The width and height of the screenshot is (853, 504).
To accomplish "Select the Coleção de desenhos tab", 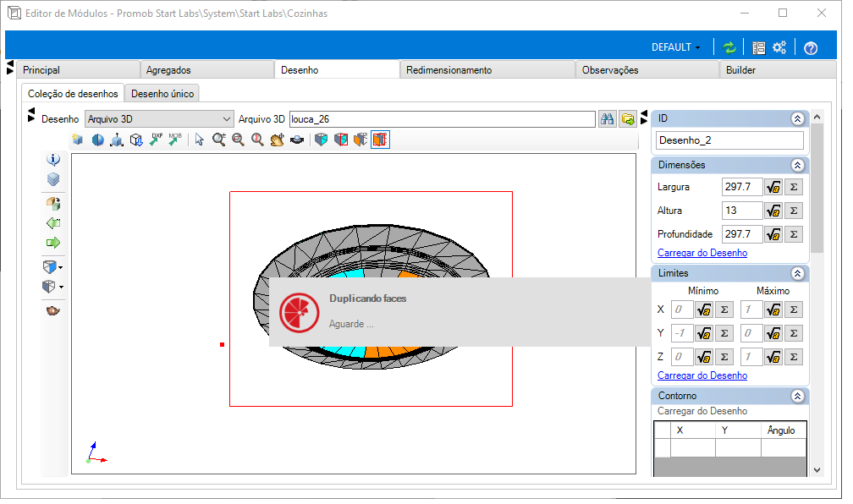I will tap(73, 94).
